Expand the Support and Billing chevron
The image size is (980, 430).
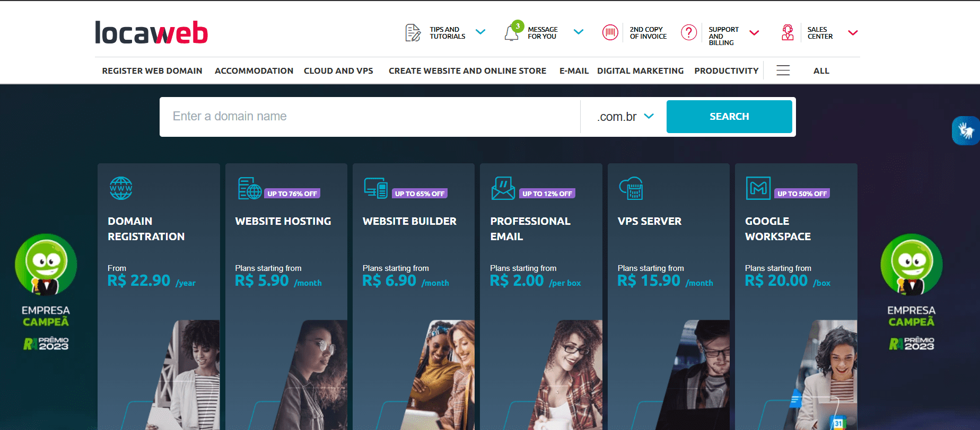tap(754, 33)
